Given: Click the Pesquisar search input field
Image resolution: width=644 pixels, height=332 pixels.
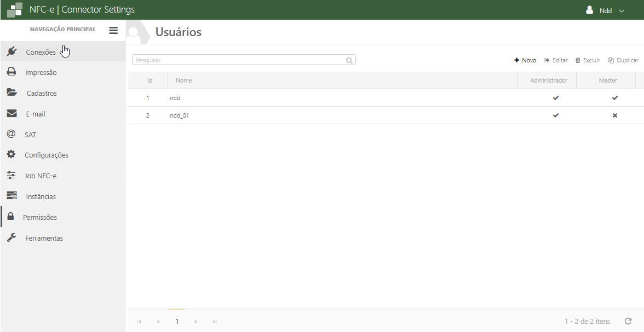Looking at the screenshot, I should [239, 60].
